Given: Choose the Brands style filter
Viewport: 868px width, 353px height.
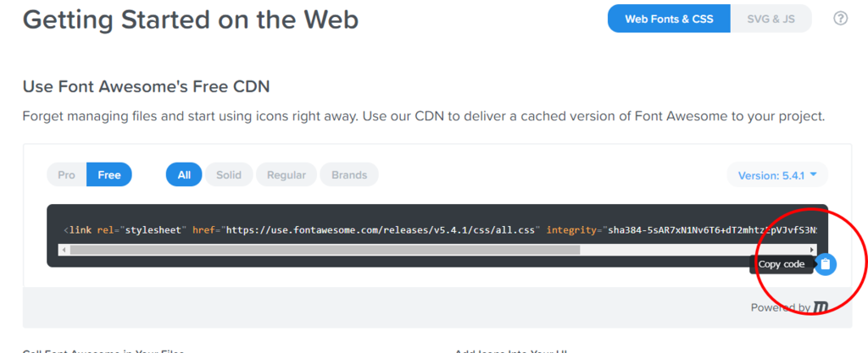Looking at the screenshot, I should (349, 174).
